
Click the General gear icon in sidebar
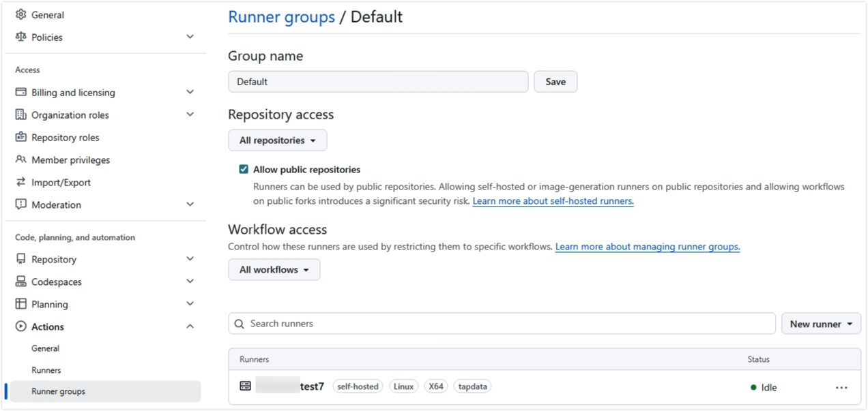(x=21, y=14)
